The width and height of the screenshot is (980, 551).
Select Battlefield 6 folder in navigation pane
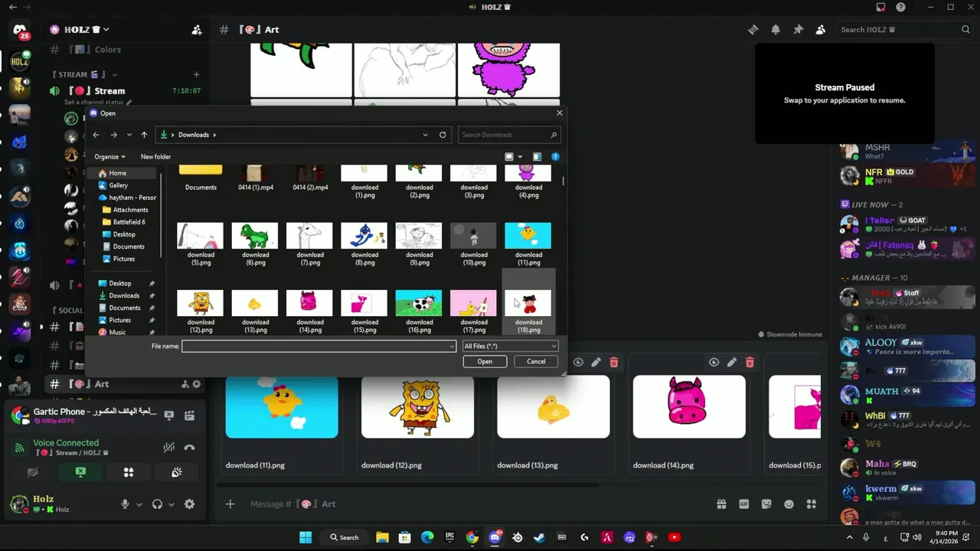(x=129, y=222)
